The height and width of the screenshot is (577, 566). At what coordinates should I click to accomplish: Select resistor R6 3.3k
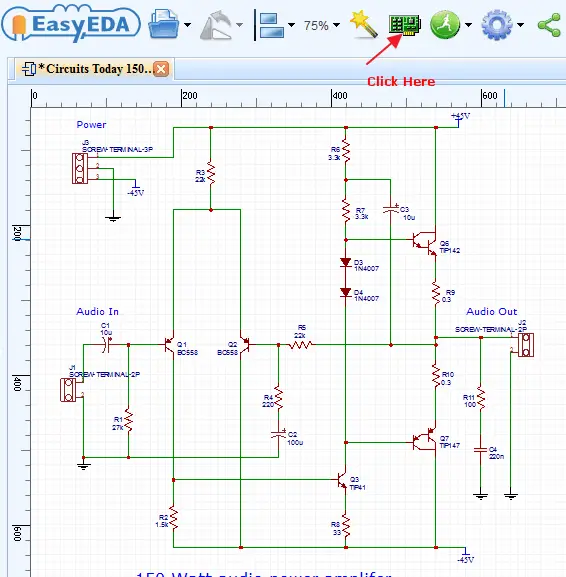[346, 150]
